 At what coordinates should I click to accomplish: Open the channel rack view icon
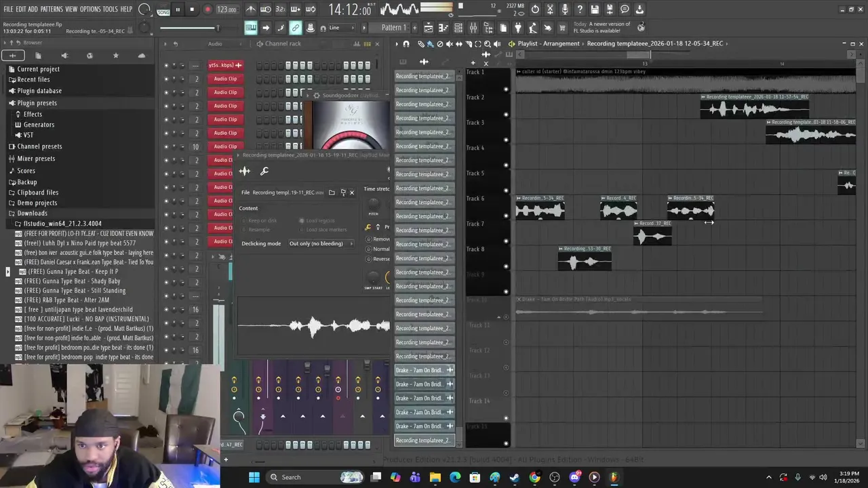point(458,28)
